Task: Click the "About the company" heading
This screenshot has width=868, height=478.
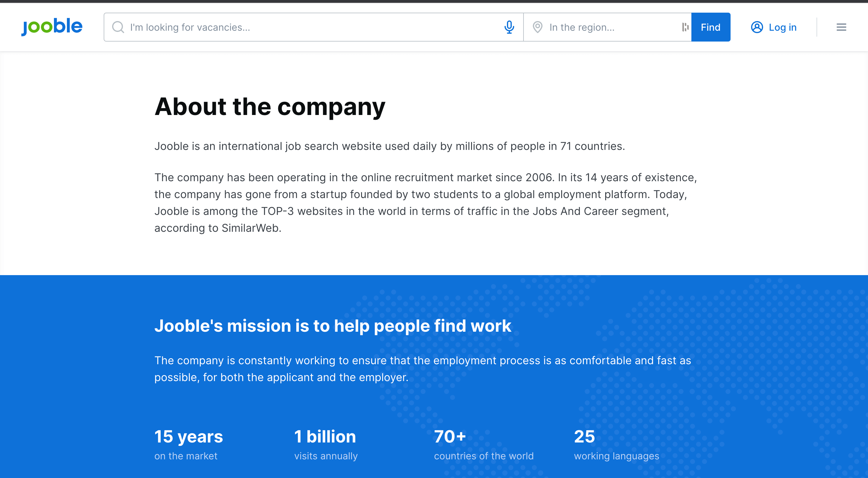Action: pyautogui.click(x=269, y=107)
